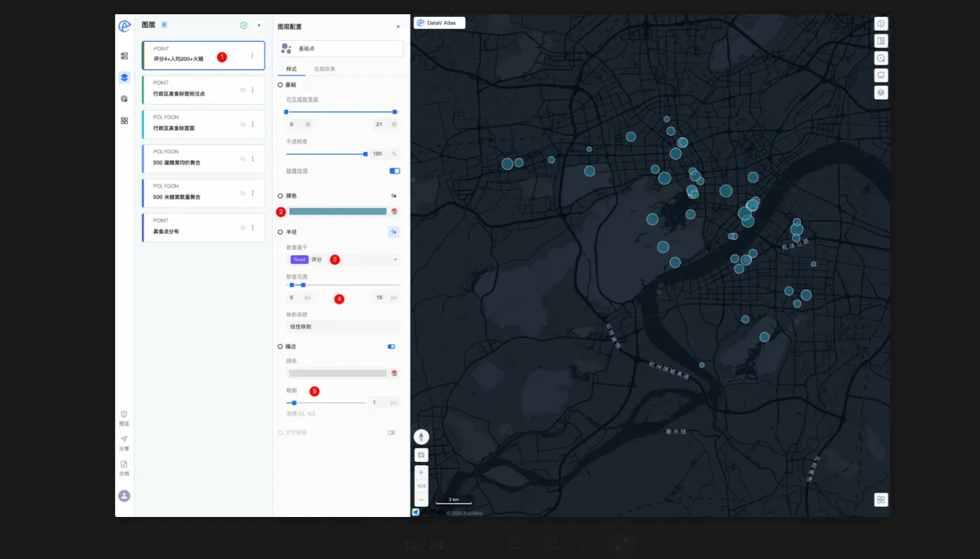Toggle visibility of 美食点分布 layer

pos(243,227)
